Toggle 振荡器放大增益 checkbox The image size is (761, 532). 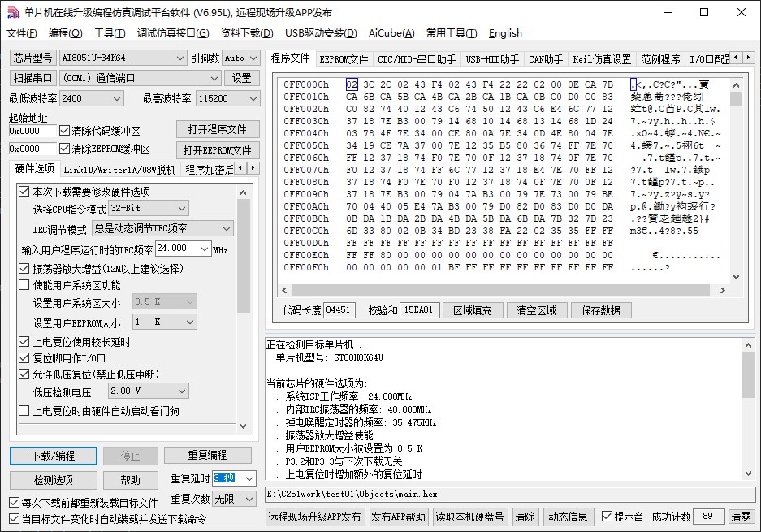tap(24, 268)
